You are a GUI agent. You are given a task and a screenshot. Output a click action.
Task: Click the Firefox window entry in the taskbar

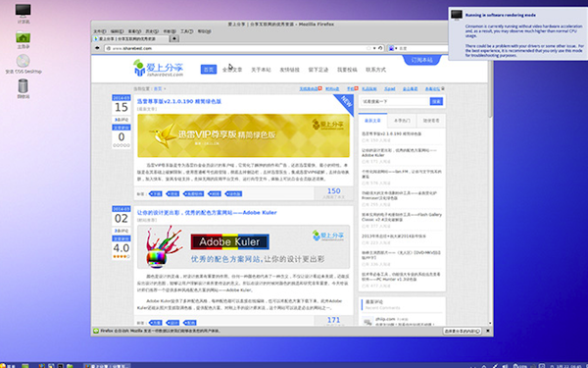pos(107,365)
